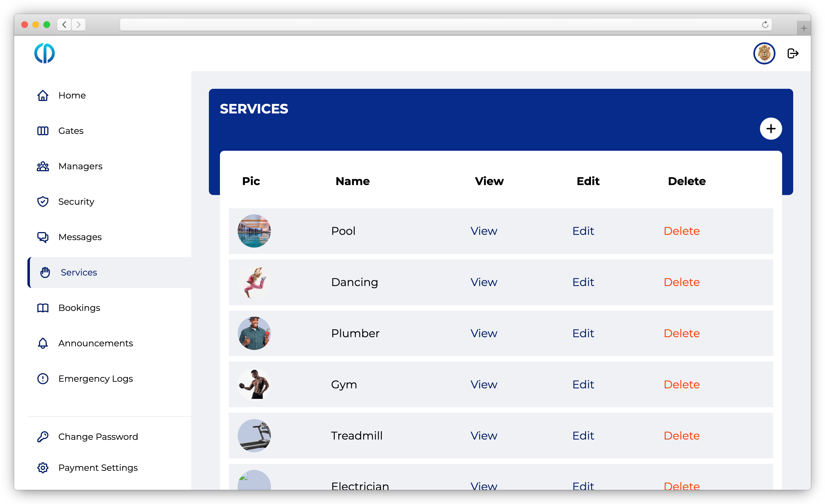Screen dimensions: 825x504
Task: Open Messages chat bubble icon
Action: pyautogui.click(x=43, y=237)
